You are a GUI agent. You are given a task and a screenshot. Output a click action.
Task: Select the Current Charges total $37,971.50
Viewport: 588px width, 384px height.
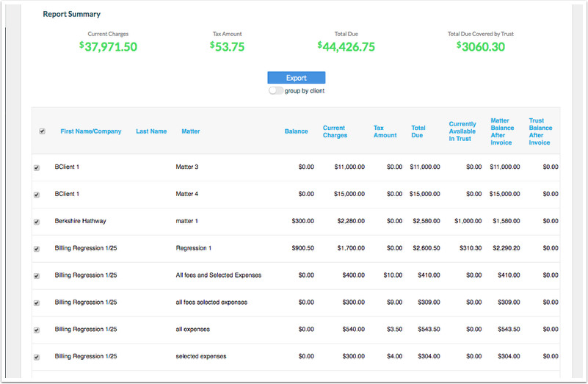coord(108,46)
